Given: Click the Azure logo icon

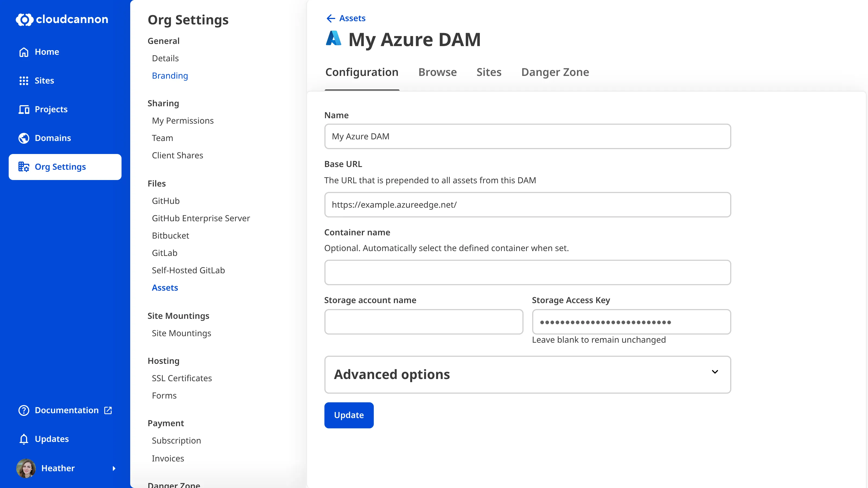Looking at the screenshot, I should 334,38.
